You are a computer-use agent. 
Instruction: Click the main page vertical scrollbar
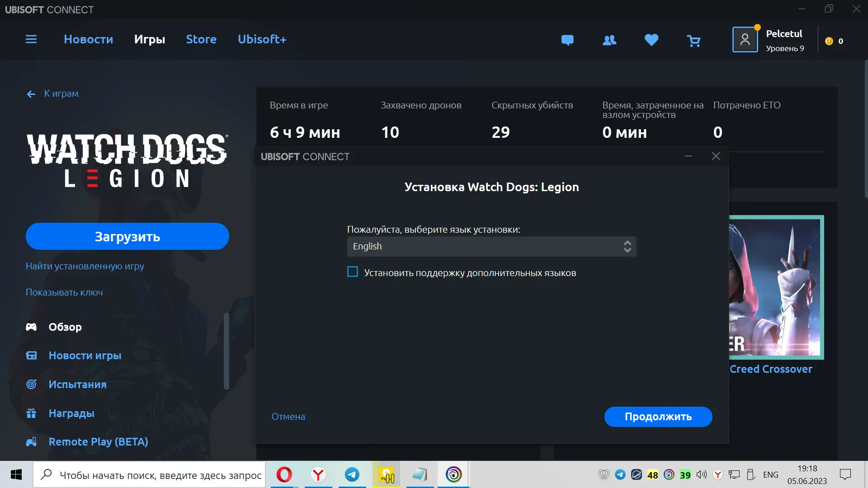coord(866,129)
